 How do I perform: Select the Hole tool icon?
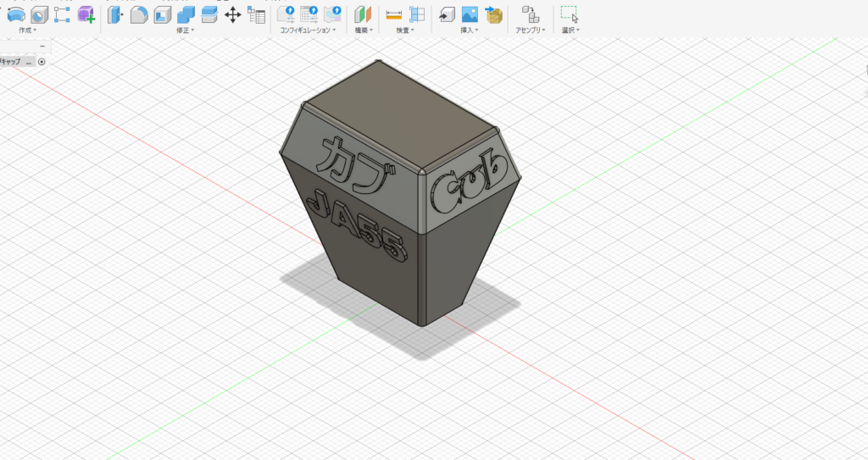click(x=40, y=15)
